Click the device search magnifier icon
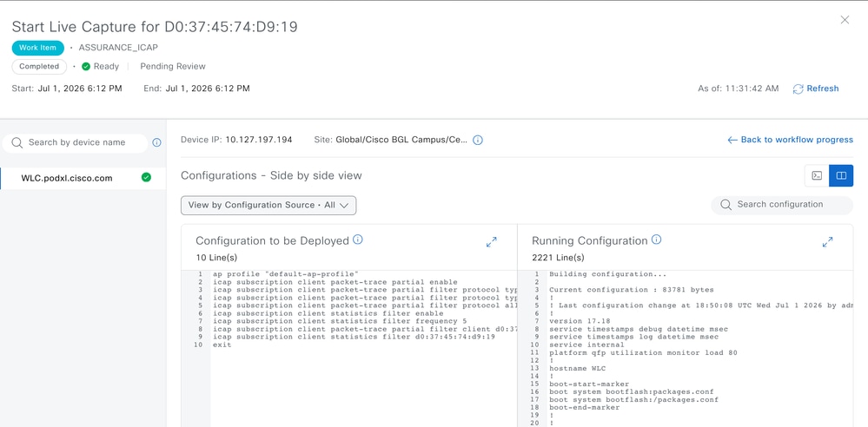Image resolution: width=868 pixels, height=427 pixels. click(x=17, y=142)
